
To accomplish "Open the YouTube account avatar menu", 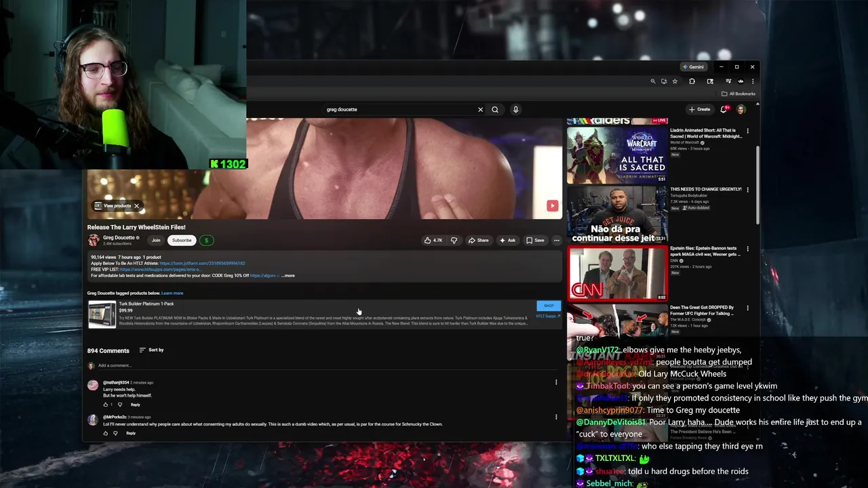I will pos(741,109).
